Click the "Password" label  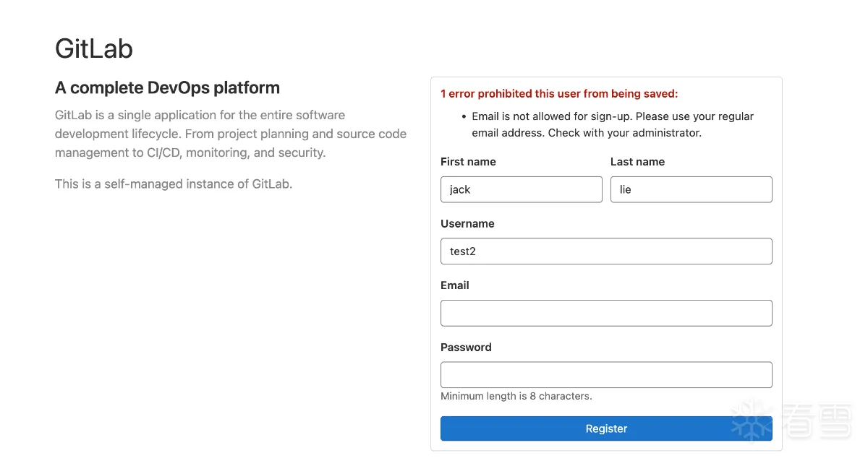[x=466, y=348]
